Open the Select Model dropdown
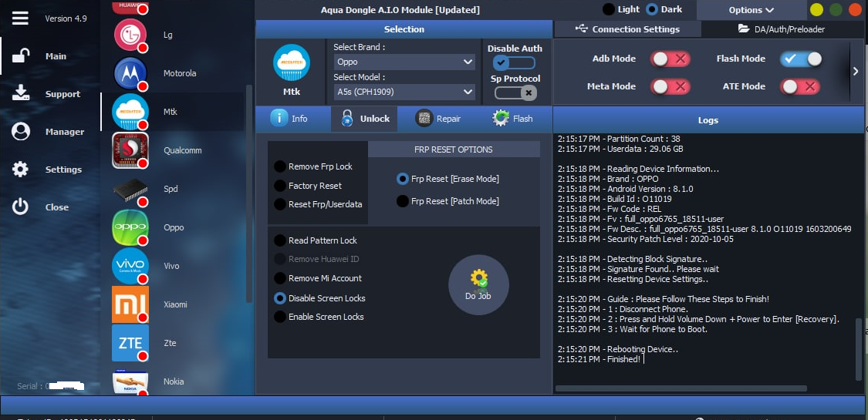Viewport: 868px width, 420px height. (404, 92)
